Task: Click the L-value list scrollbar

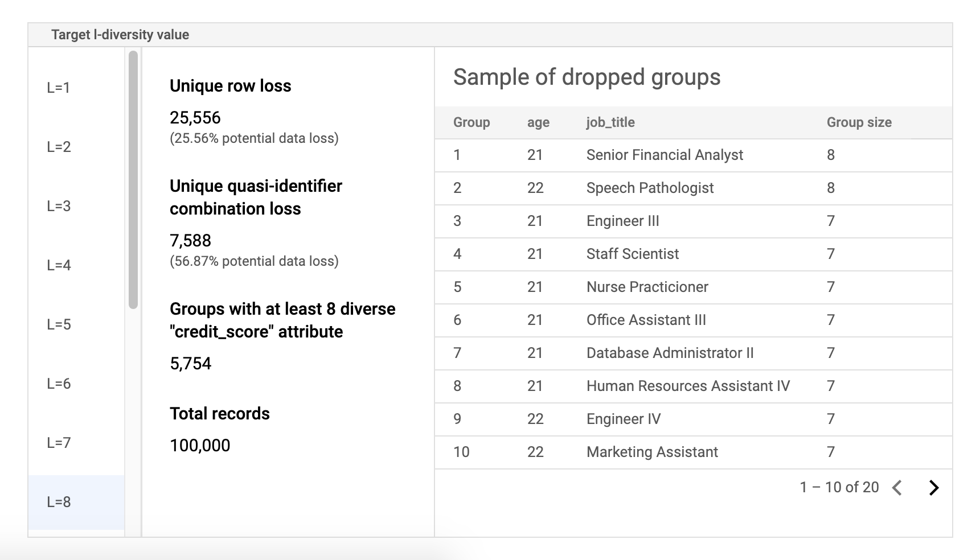Action: tap(133, 180)
